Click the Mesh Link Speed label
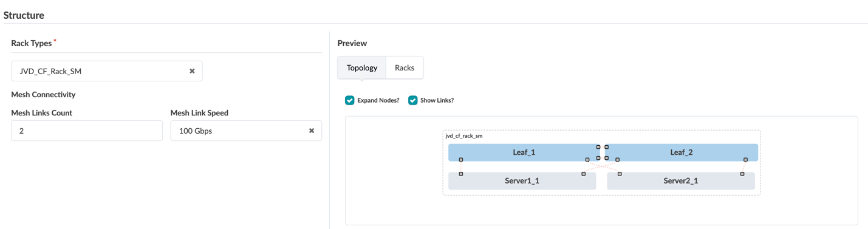Image resolution: width=868 pixels, height=229 pixels. coord(199,113)
